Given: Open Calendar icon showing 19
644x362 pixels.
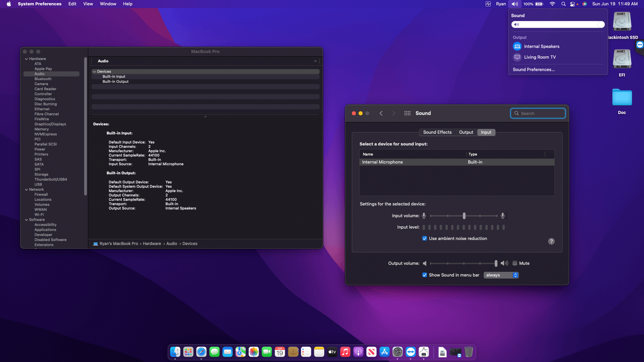Looking at the screenshot, I should tap(280, 352).
